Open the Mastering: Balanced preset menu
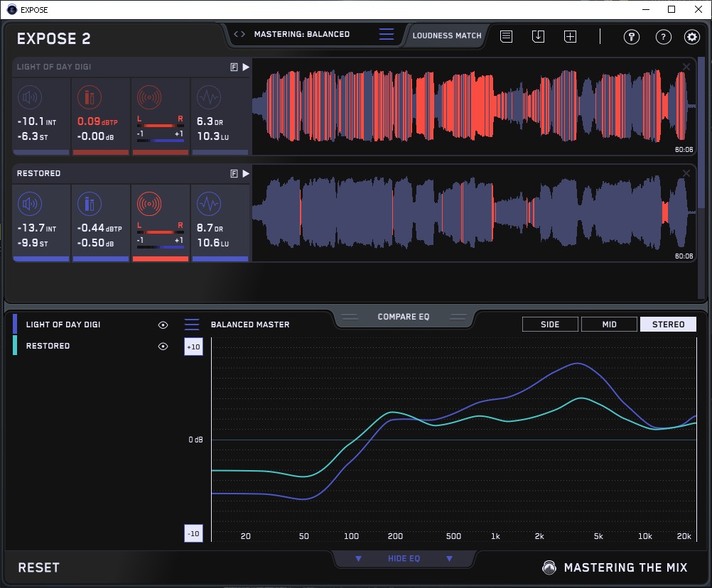The height and width of the screenshot is (588, 712). [387, 34]
